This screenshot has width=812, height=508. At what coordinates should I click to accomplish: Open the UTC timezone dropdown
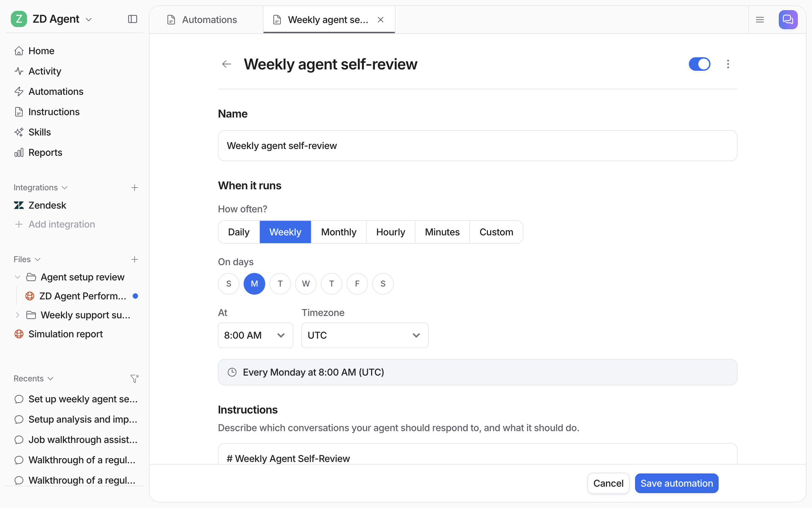pos(365,335)
